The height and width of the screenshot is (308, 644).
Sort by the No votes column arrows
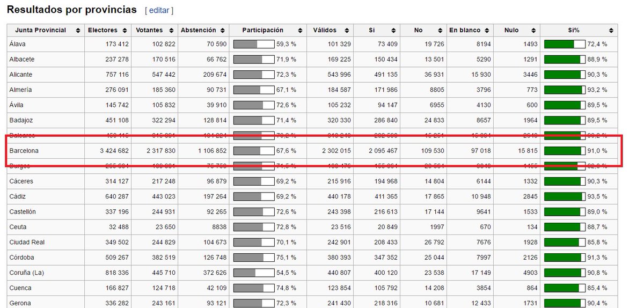pos(440,31)
